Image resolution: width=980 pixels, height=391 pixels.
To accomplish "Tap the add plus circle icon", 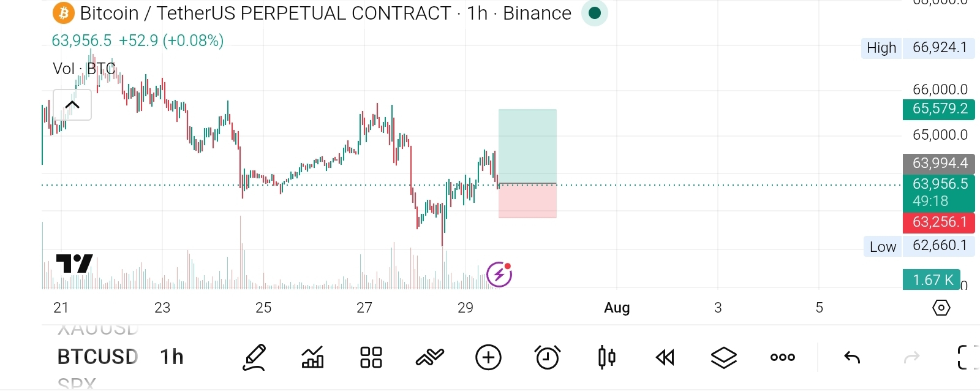I will pyautogui.click(x=488, y=357).
